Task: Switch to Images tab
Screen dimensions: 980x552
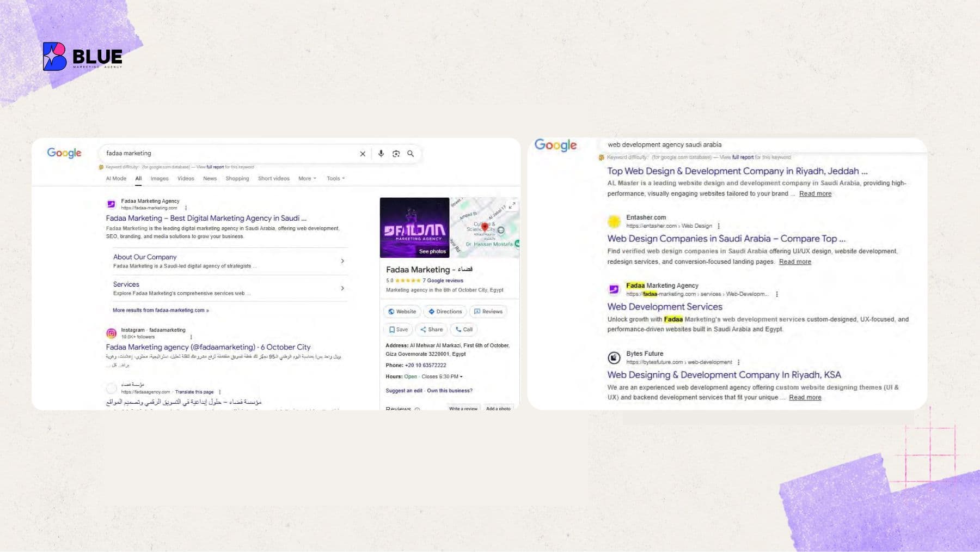Action: click(160, 178)
